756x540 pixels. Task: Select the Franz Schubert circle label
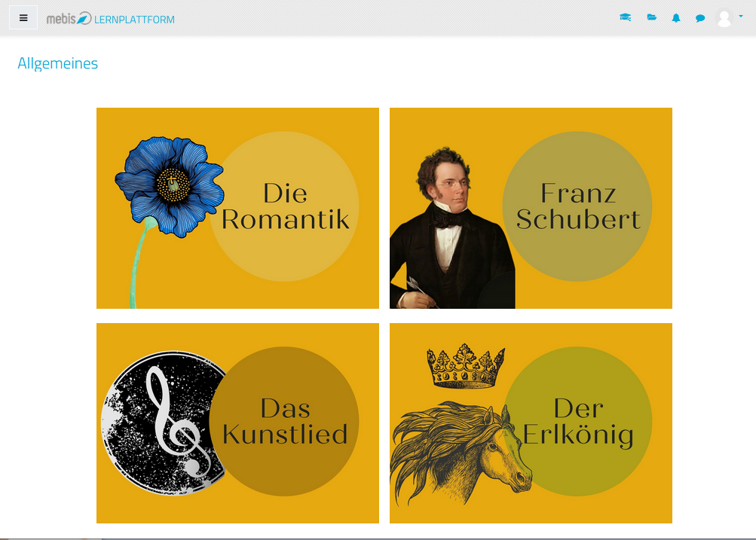coord(577,206)
